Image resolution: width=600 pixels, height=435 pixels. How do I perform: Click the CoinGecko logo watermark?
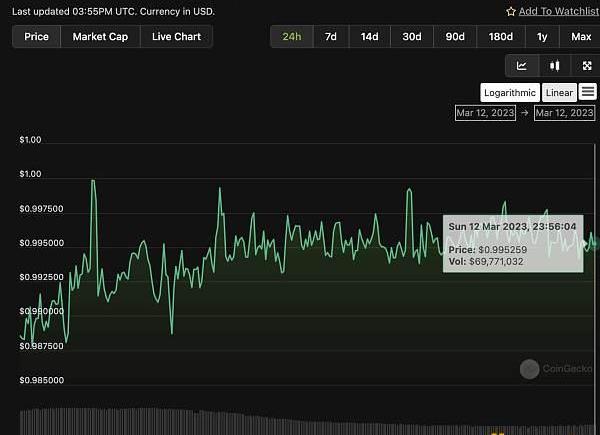[x=529, y=369]
